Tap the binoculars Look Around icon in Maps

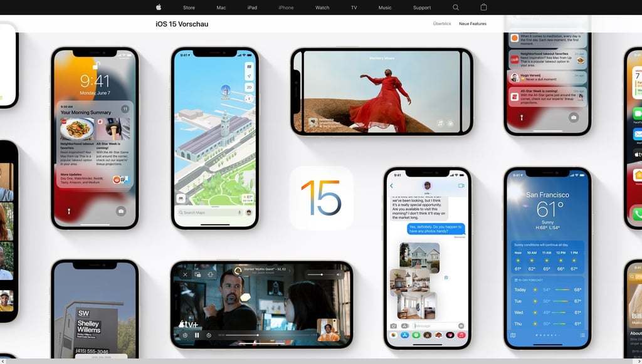pyautogui.click(x=181, y=199)
